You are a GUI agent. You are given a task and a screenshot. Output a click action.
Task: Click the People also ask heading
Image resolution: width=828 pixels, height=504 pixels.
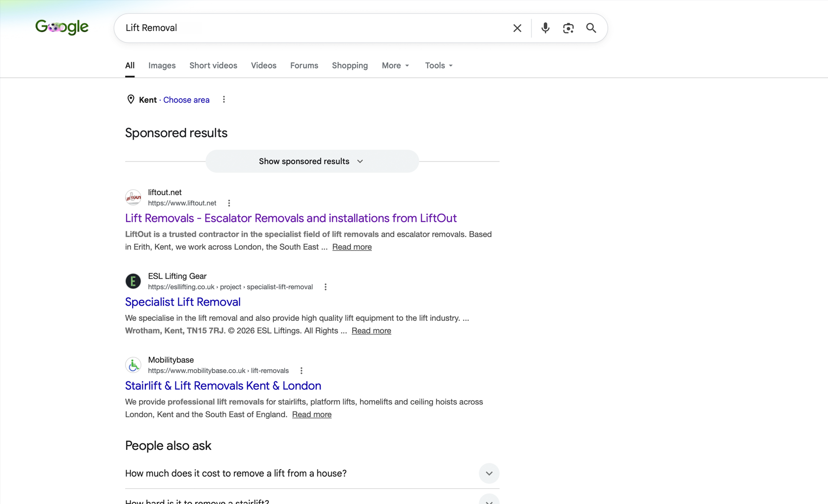pos(168,445)
